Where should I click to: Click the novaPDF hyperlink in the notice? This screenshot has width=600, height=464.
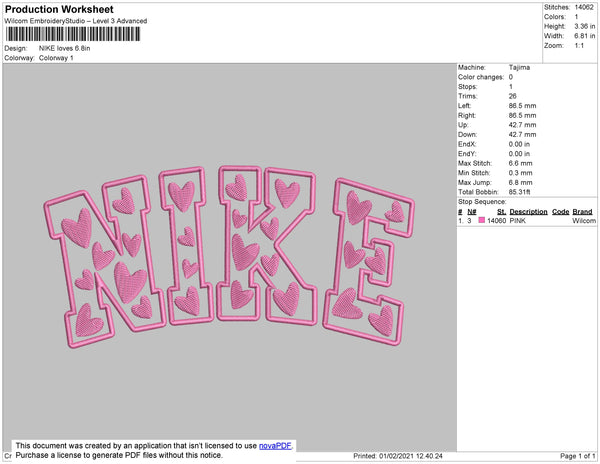275,446
